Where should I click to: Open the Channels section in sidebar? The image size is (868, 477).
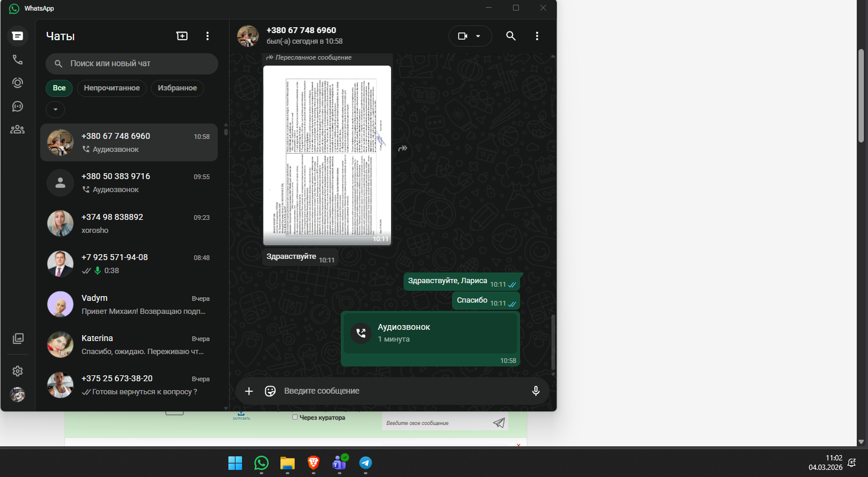18,106
